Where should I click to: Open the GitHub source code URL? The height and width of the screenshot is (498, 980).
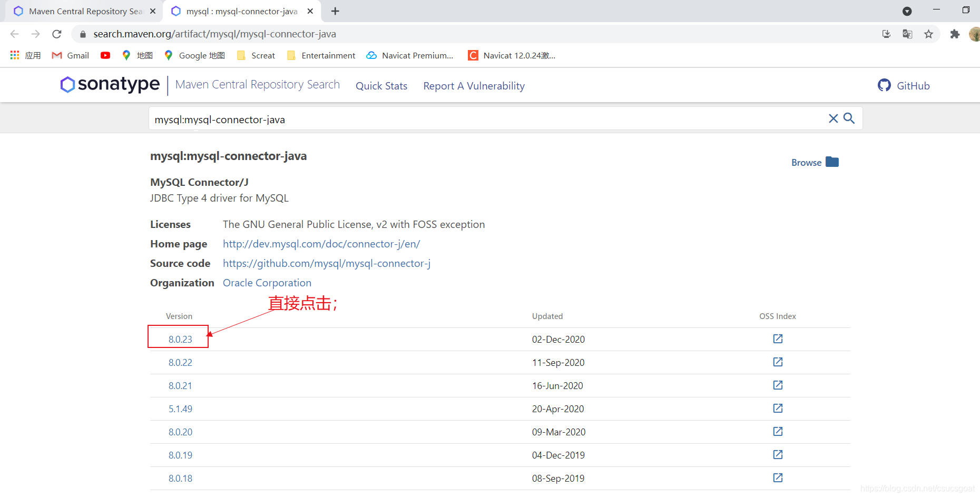click(327, 263)
